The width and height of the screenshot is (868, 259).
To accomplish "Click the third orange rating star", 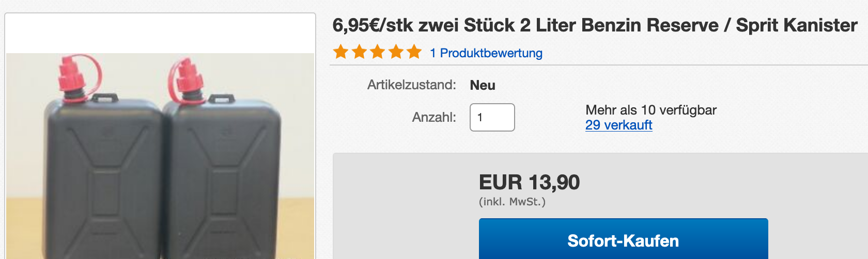I will click(378, 52).
